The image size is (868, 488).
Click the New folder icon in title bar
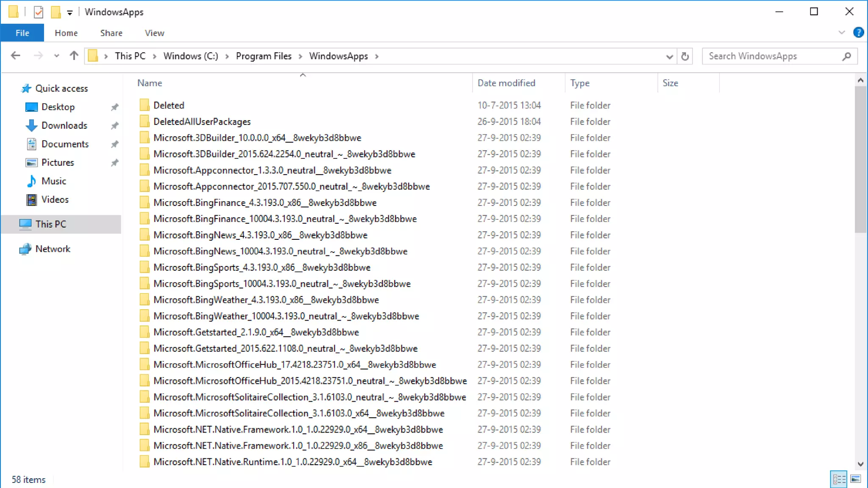56,12
